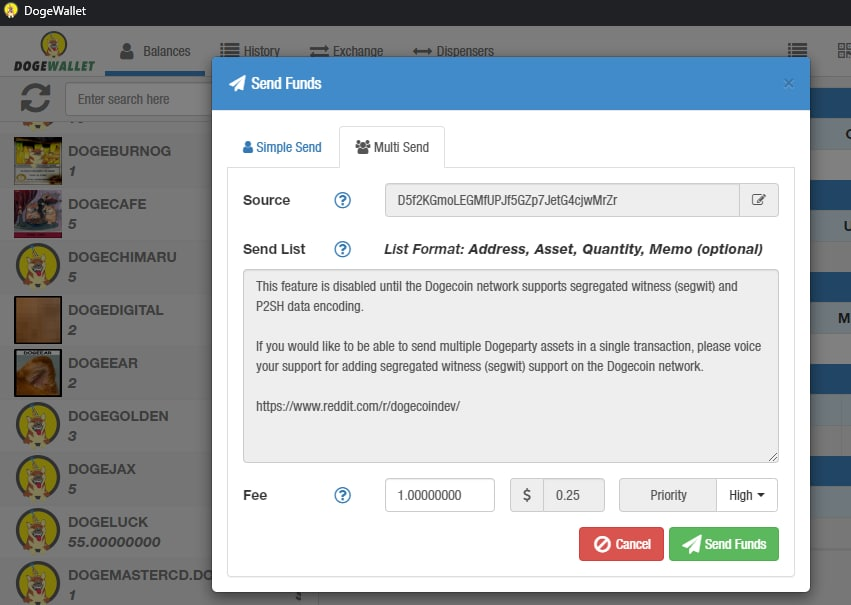Click the Source address field
This screenshot has width=851, height=605.
[x=562, y=200]
